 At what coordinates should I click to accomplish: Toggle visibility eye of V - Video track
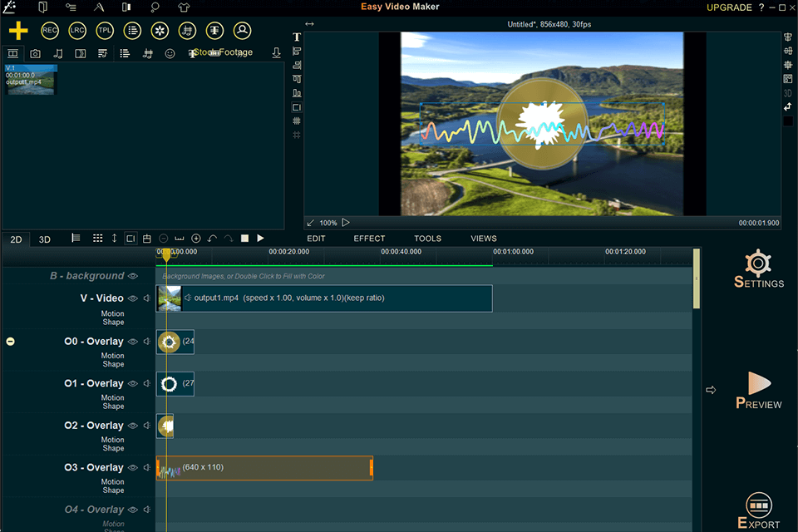point(133,298)
